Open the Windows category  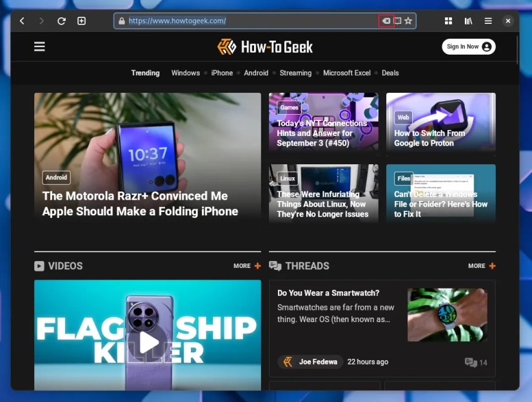[186, 73]
